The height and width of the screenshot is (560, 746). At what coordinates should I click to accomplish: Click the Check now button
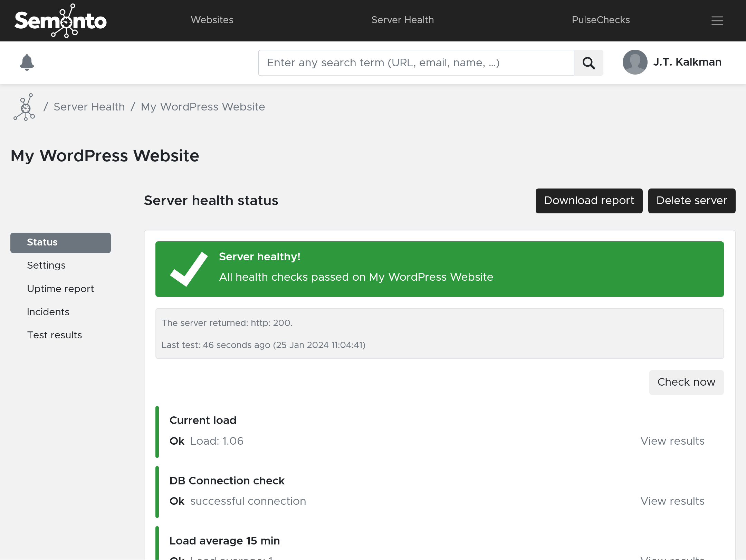(687, 383)
